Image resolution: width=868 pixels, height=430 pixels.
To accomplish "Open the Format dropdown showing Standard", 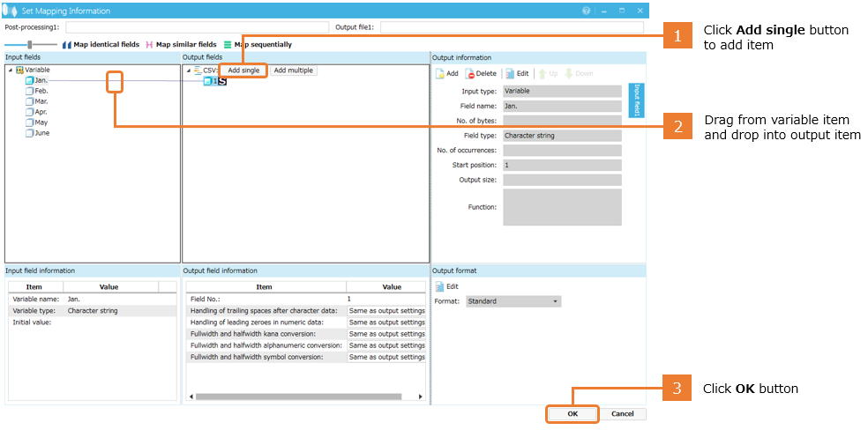I will click(513, 301).
